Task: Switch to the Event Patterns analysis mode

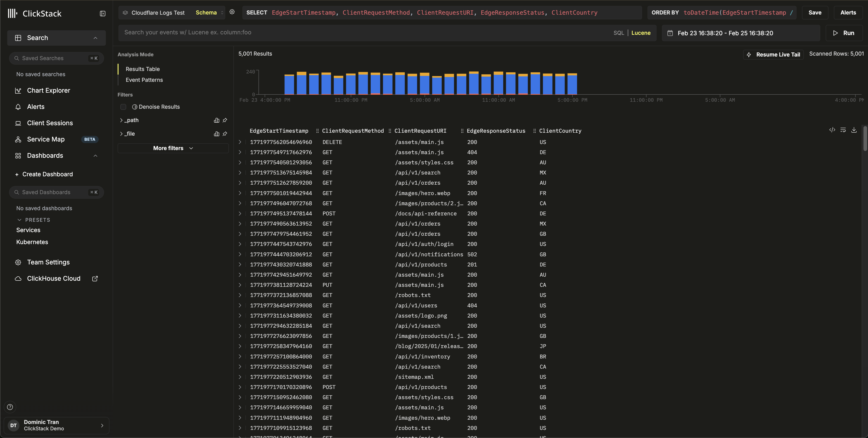Action: 144,80
